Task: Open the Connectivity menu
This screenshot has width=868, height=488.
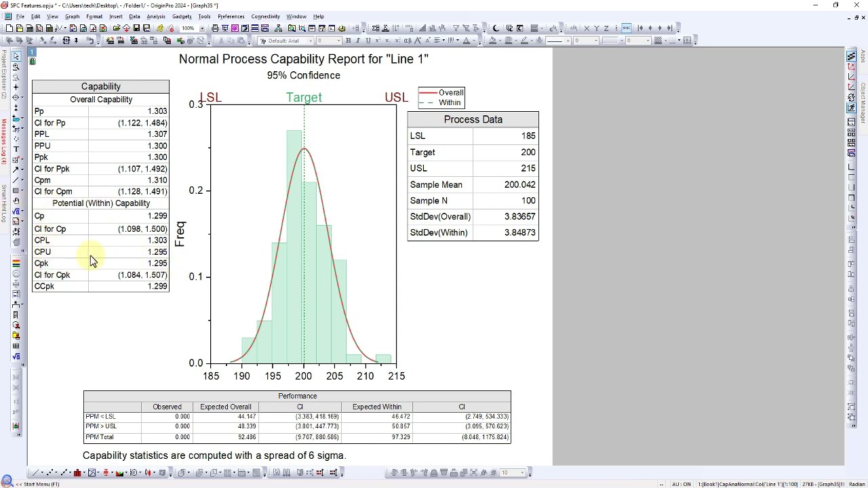Action: click(x=265, y=16)
